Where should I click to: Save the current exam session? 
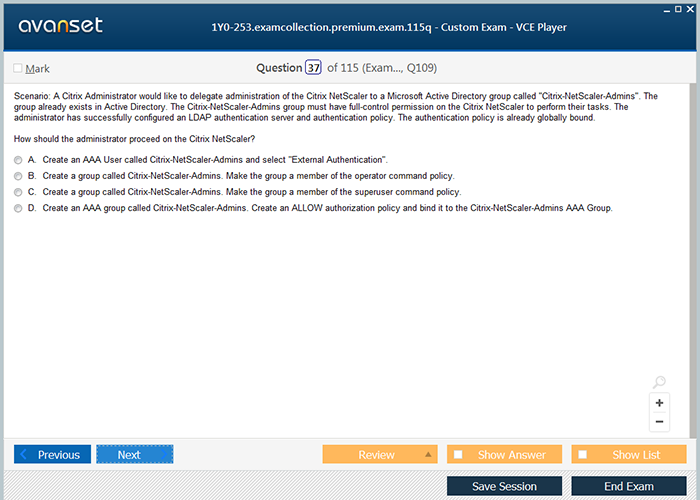click(504, 486)
